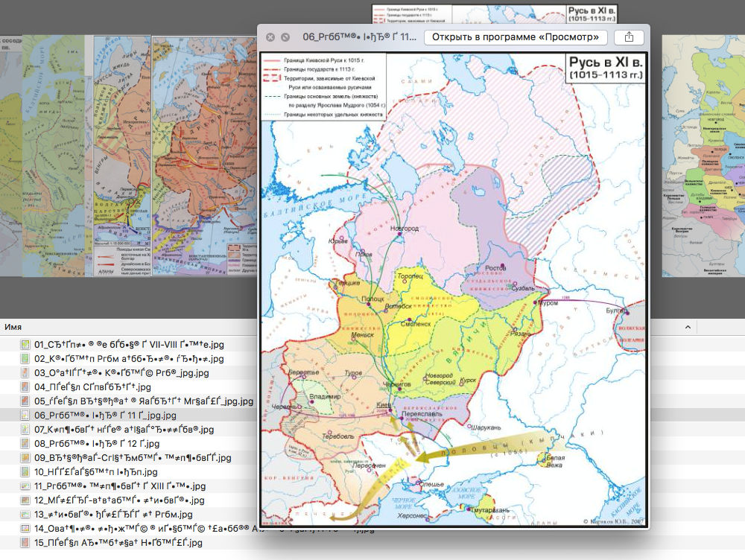Viewport: 745px width, 560px height.
Task: Close the Quick Look preview window
Action: (x=270, y=37)
